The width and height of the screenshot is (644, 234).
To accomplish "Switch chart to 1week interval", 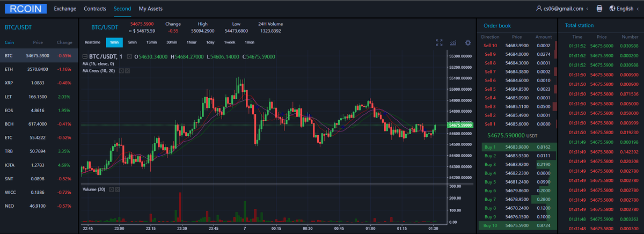I will click(x=230, y=42).
